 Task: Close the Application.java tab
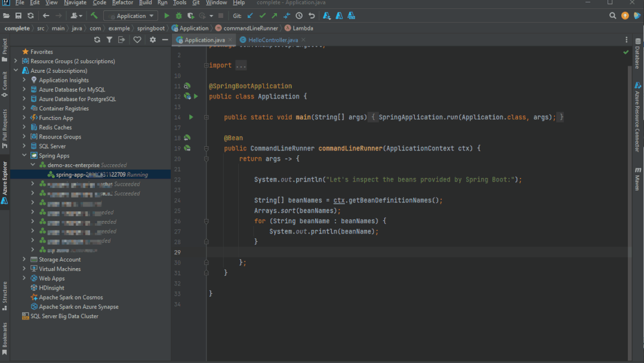(230, 40)
